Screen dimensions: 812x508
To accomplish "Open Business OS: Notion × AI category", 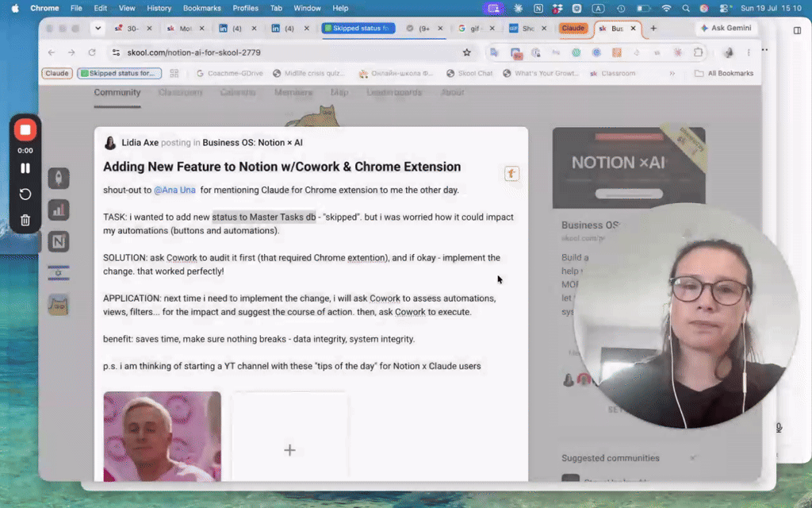I will coord(252,143).
